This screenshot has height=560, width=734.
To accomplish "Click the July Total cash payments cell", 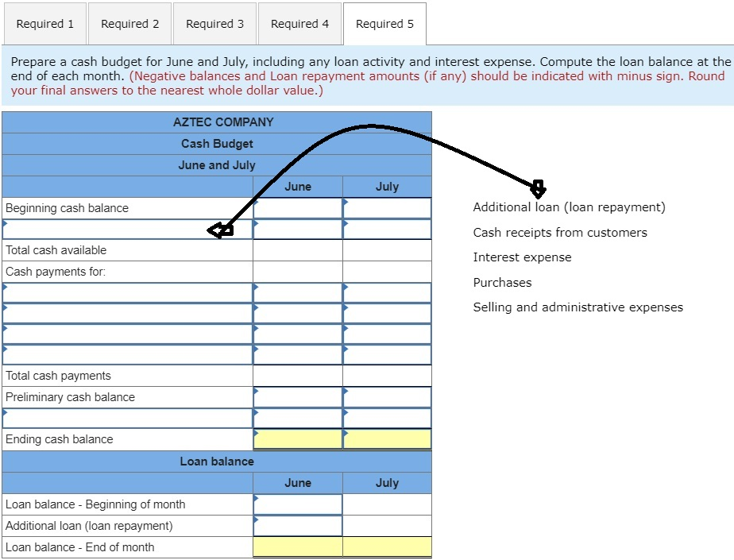I will click(387, 376).
